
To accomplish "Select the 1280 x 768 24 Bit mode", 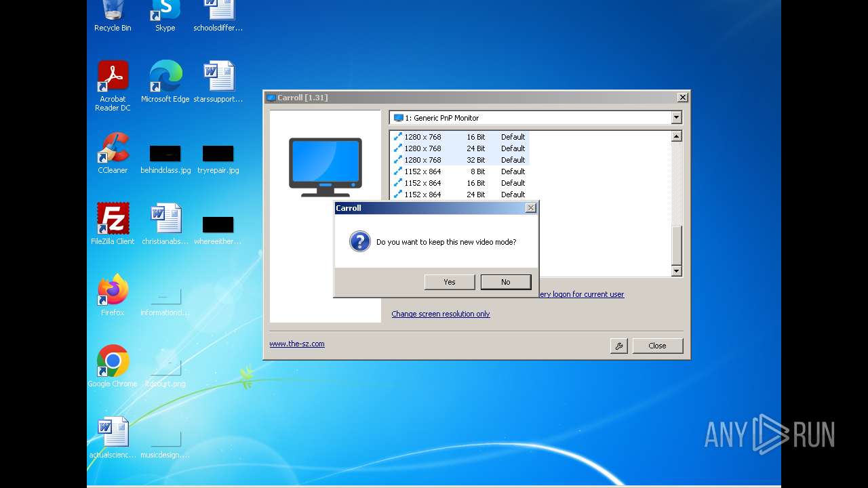I will [460, 148].
